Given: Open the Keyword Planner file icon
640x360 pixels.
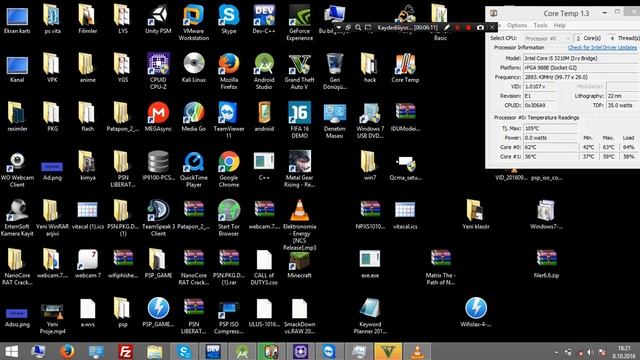Looking at the screenshot, I should click(x=370, y=316).
